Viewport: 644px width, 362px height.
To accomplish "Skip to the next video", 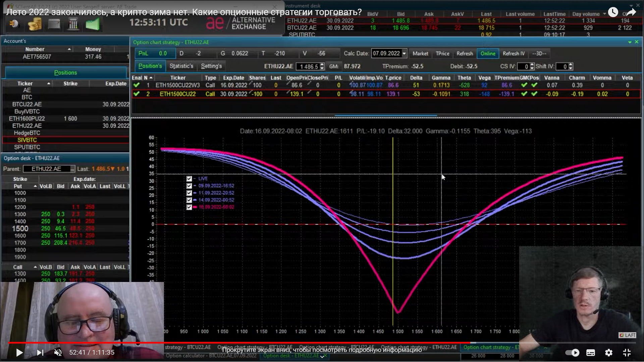I will click(40, 352).
